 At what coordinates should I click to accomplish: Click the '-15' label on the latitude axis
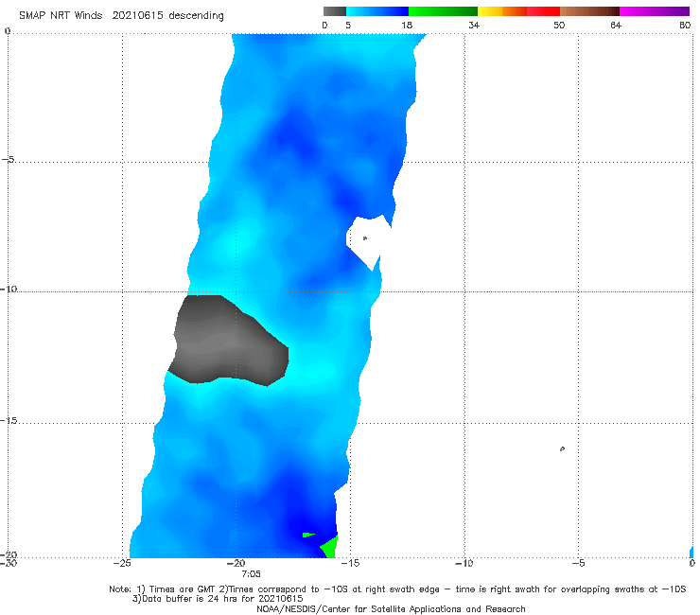(8, 420)
